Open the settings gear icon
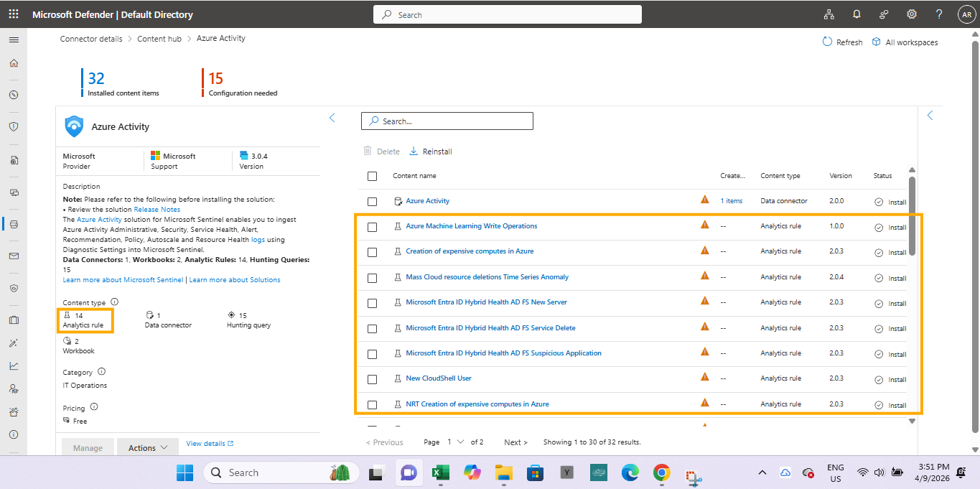Image resolution: width=980 pixels, height=489 pixels. coord(912,14)
